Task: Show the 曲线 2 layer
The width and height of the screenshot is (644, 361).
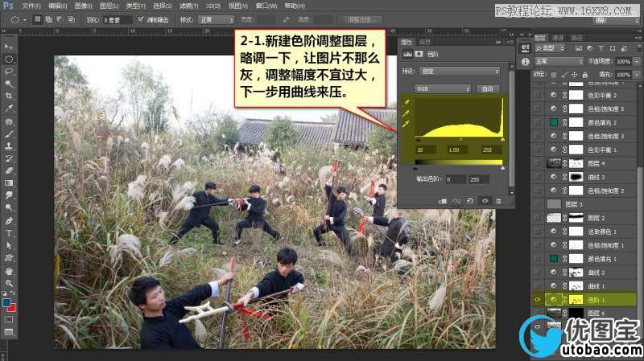Action: 537,273
